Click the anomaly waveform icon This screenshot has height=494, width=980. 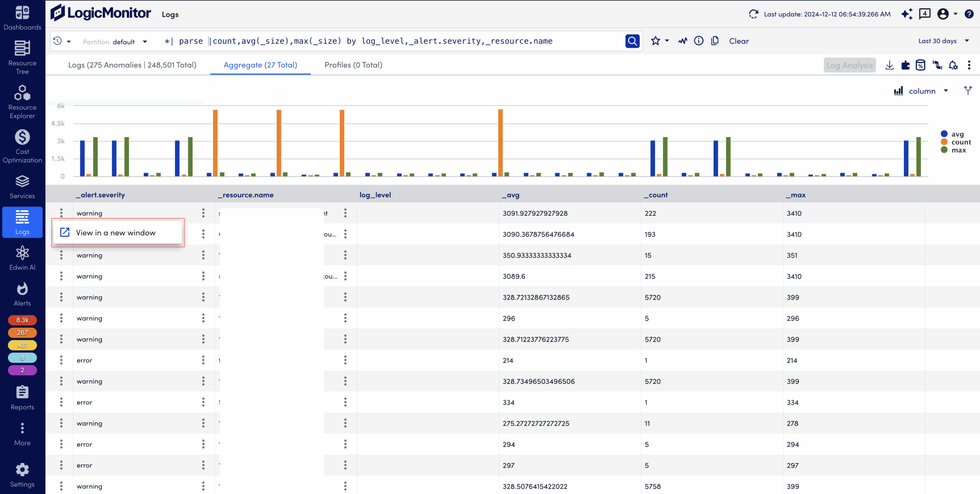pyautogui.click(x=683, y=41)
